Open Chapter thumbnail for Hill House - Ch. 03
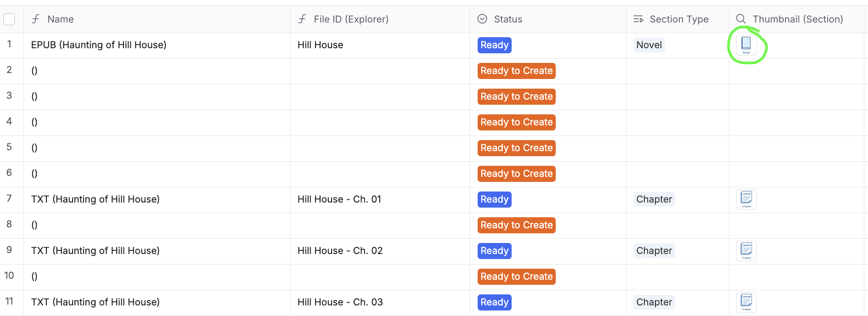Image resolution: width=868 pixels, height=316 pixels. (x=746, y=302)
